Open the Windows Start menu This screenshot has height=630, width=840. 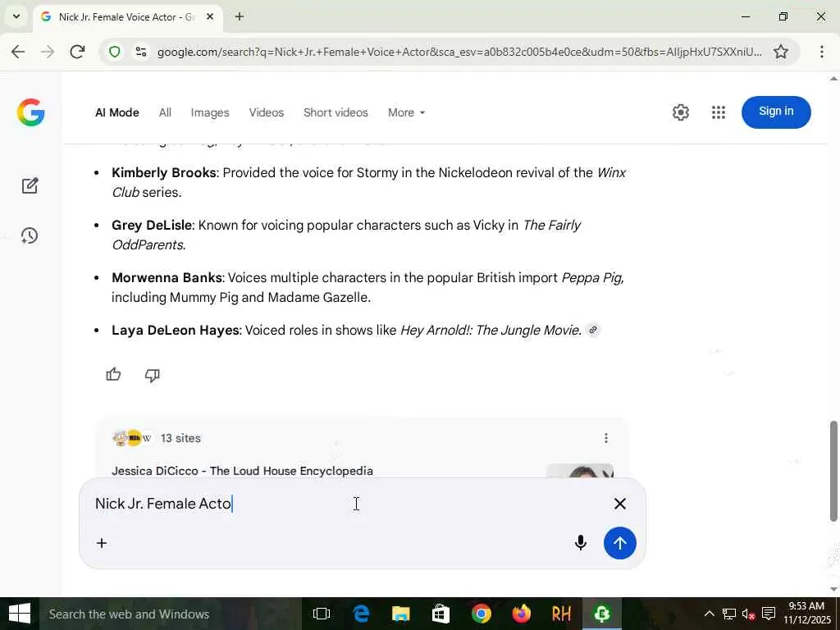point(20,614)
